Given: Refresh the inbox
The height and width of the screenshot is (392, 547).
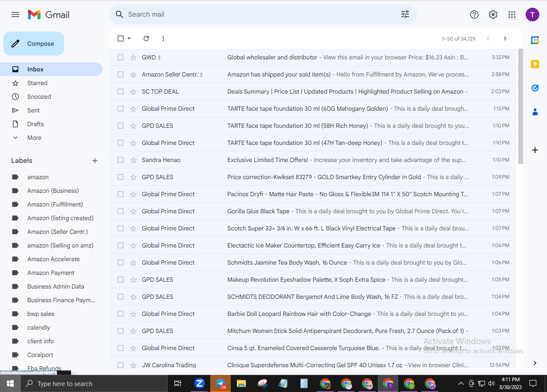Looking at the screenshot, I should click(x=146, y=38).
